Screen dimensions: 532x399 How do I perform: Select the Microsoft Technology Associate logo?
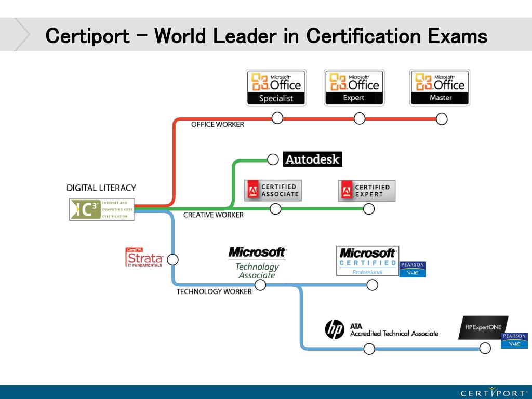pos(257,263)
